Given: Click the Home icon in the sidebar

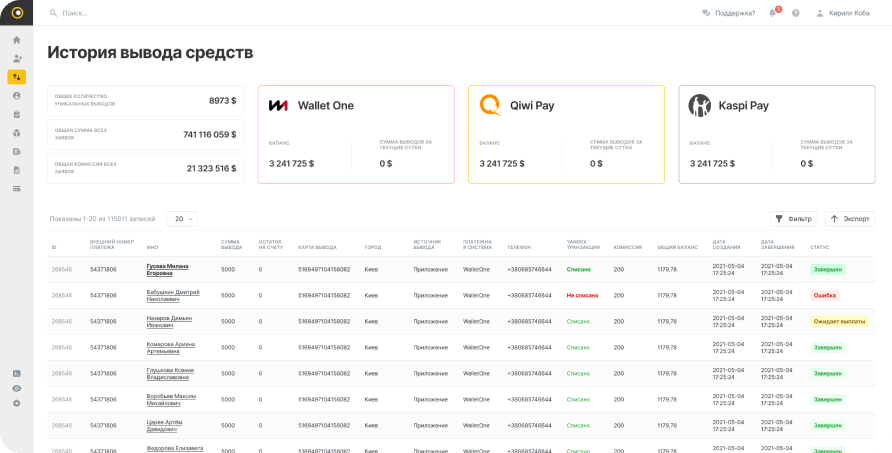Looking at the screenshot, I should click(17, 40).
